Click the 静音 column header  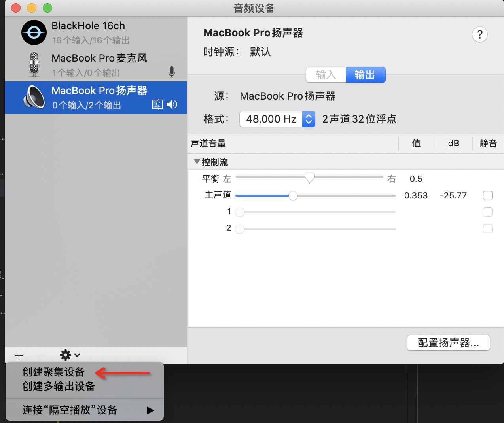click(488, 144)
